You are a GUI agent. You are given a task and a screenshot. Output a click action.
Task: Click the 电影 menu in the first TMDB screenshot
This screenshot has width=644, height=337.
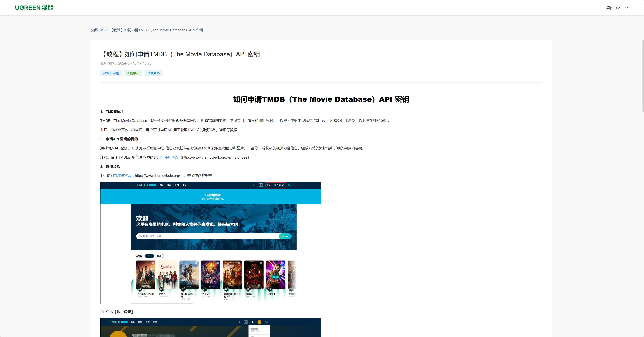(x=161, y=185)
